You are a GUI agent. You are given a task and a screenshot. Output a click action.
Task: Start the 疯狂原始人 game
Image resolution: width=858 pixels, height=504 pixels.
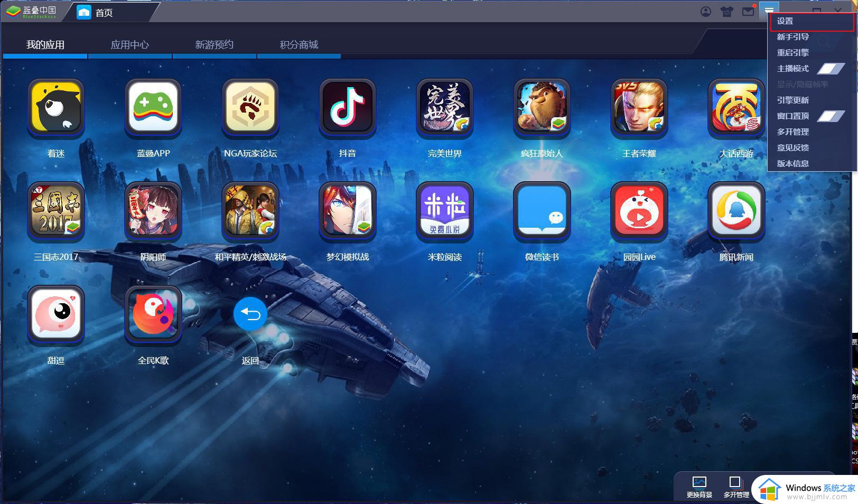tap(542, 107)
